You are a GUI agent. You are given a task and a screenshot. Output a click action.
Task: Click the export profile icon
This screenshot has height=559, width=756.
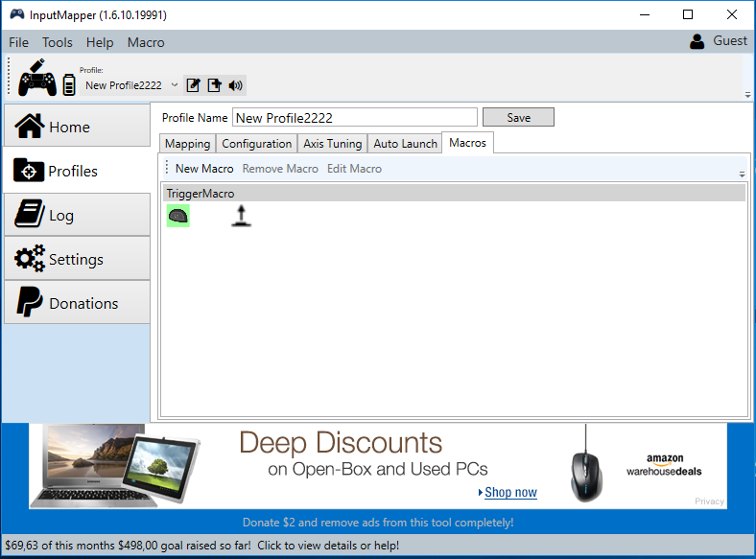[214, 85]
